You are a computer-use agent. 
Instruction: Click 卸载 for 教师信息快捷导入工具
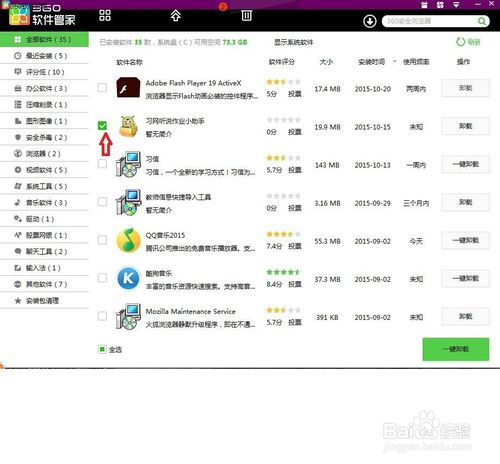(465, 202)
